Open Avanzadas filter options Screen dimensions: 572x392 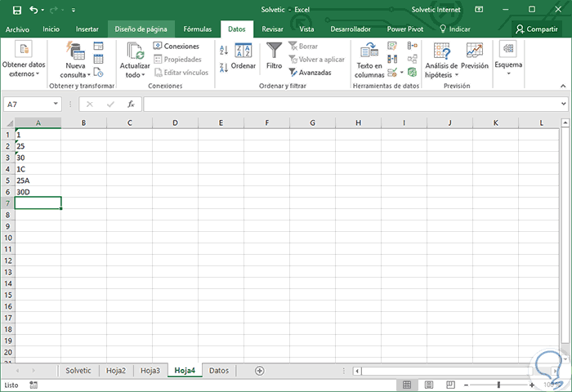click(x=310, y=72)
